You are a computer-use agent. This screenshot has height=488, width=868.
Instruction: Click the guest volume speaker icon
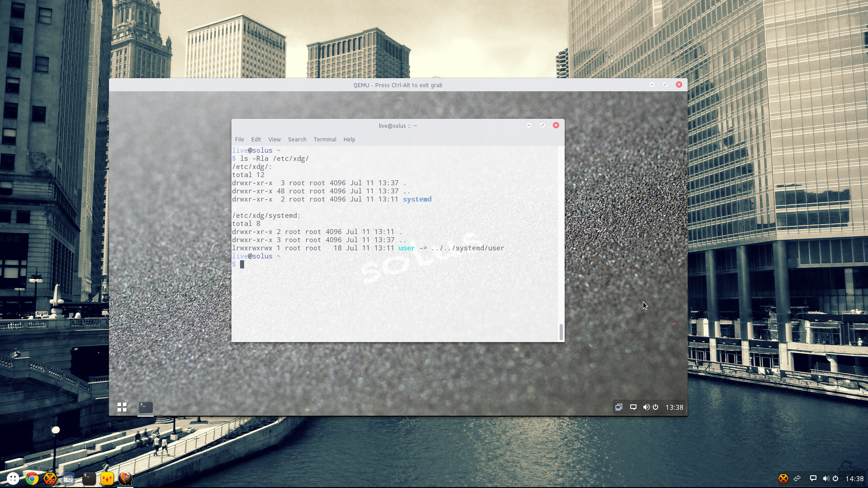[x=646, y=407]
